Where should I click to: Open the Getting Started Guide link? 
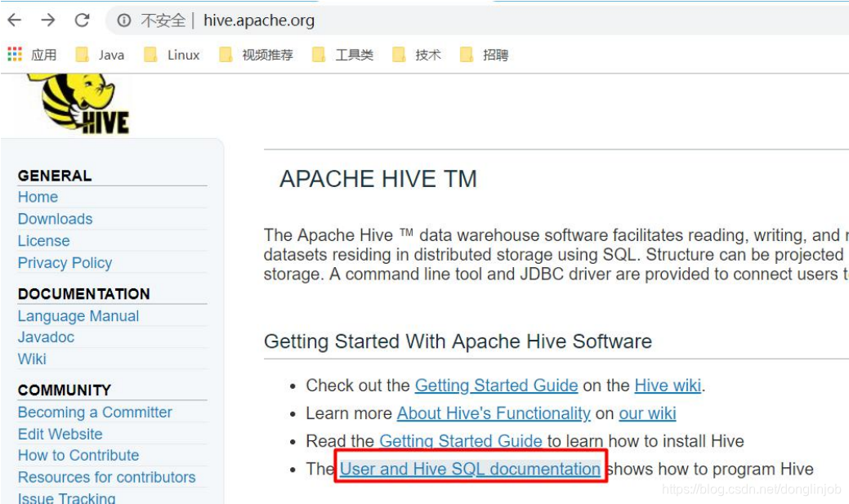496,385
